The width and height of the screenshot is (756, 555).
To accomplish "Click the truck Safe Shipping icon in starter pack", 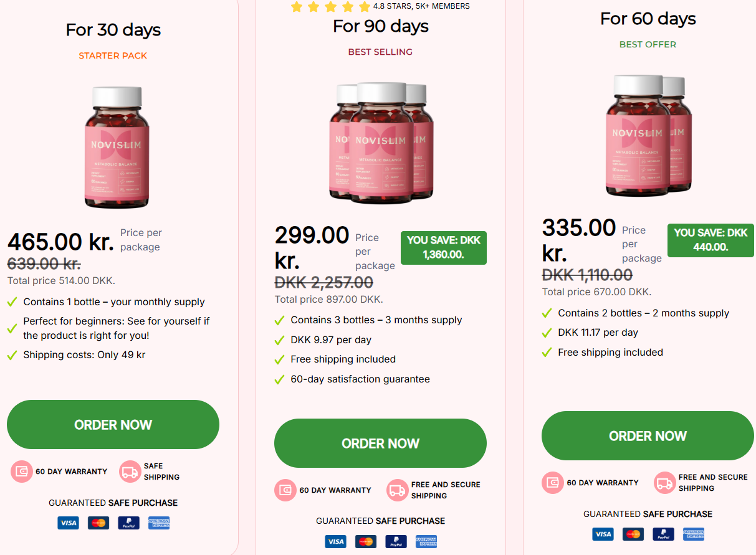I will pyautogui.click(x=130, y=472).
